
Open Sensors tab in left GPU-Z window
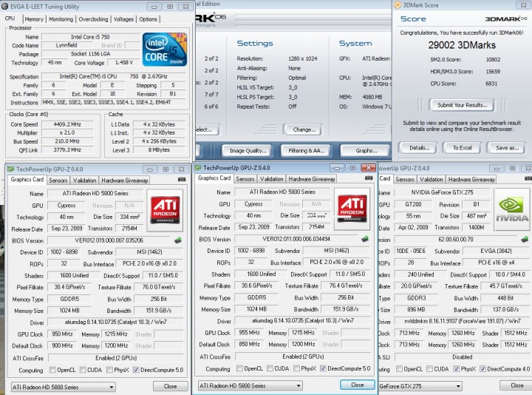(x=58, y=180)
